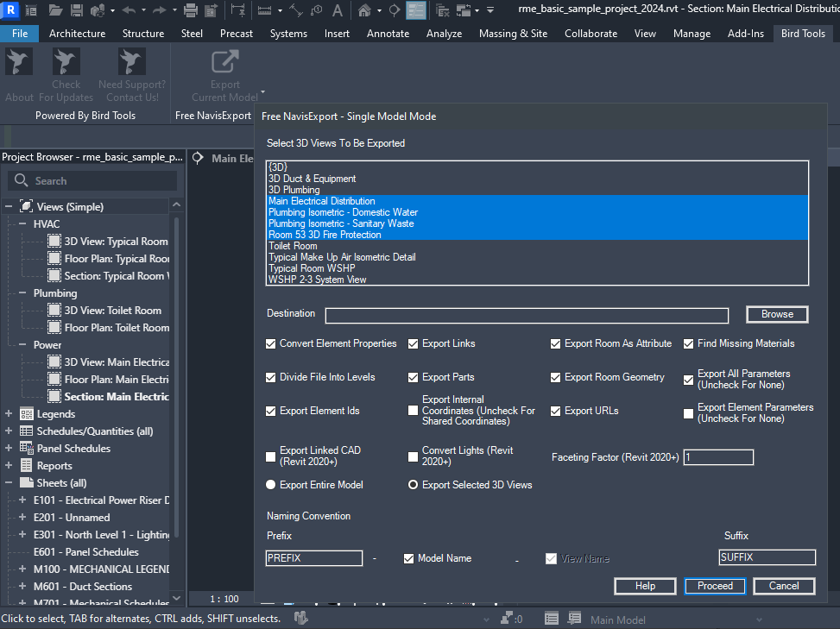Click the Print icon in top toolbar
The width and height of the screenshot is (840, 629).
pyautogui.click(x=190, y=10)
